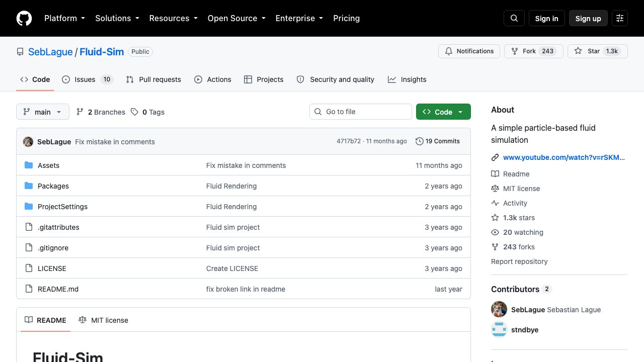Expand the Open Source menu
The height and width of the screenshot is (362, 644).
(236, 18)
